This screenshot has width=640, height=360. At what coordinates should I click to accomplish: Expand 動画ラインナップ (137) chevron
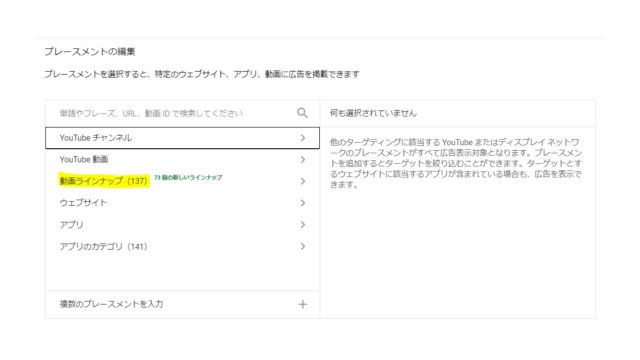point(302,181)
